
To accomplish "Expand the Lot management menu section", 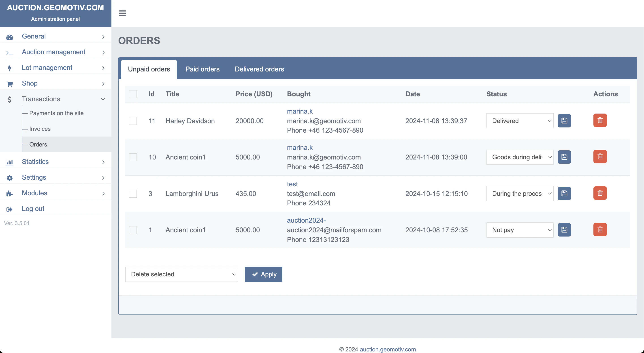I will 47,68.
